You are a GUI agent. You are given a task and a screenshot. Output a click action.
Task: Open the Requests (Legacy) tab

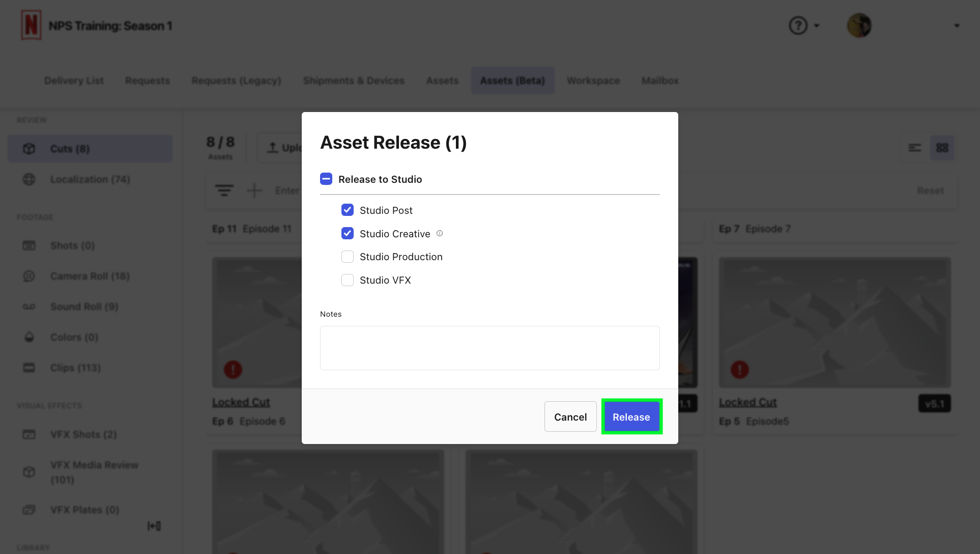tap(236, 80)
